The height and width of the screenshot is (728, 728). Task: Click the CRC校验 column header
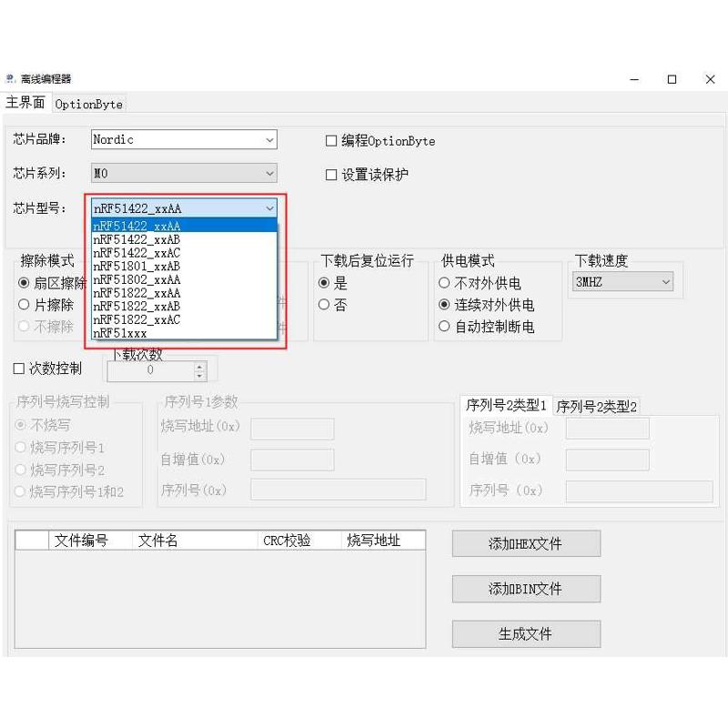pyautogui.click(x=299, y=541)
